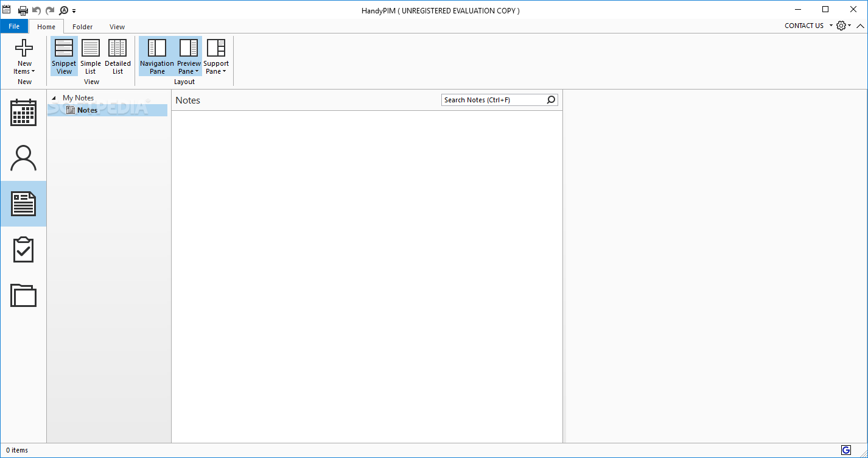The height and width of the screenshot is (458, 868).
Task: Click the Undo arrow in quick access toolbar
Action: click(37, 10)
